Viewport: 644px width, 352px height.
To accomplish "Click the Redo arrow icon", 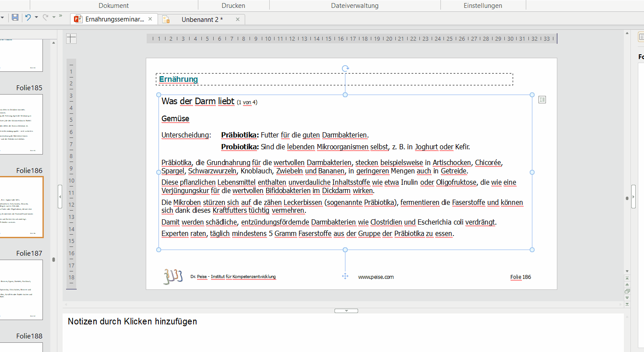I will [x=46, y=18].
